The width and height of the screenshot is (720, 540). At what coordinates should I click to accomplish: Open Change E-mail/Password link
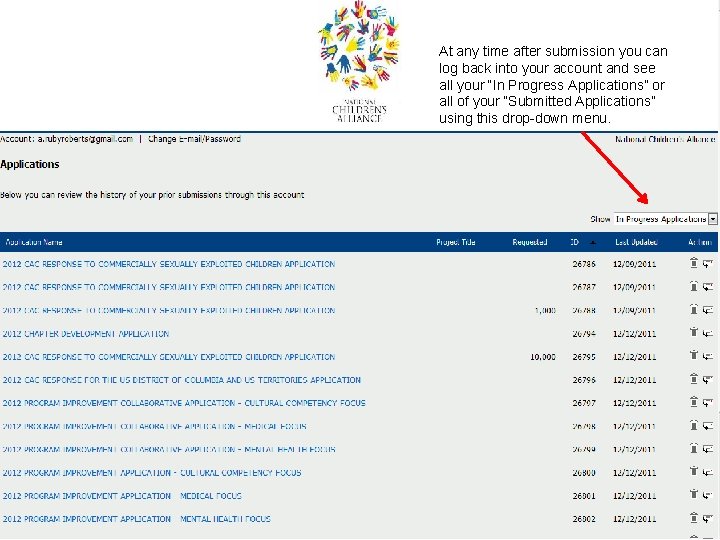pos(194,139)
